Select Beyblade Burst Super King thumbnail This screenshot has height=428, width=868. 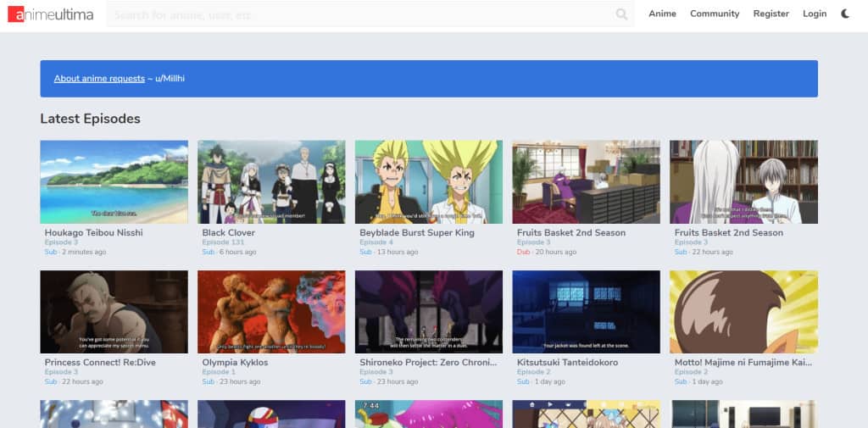pyautogui.click(x=428, y=181)
